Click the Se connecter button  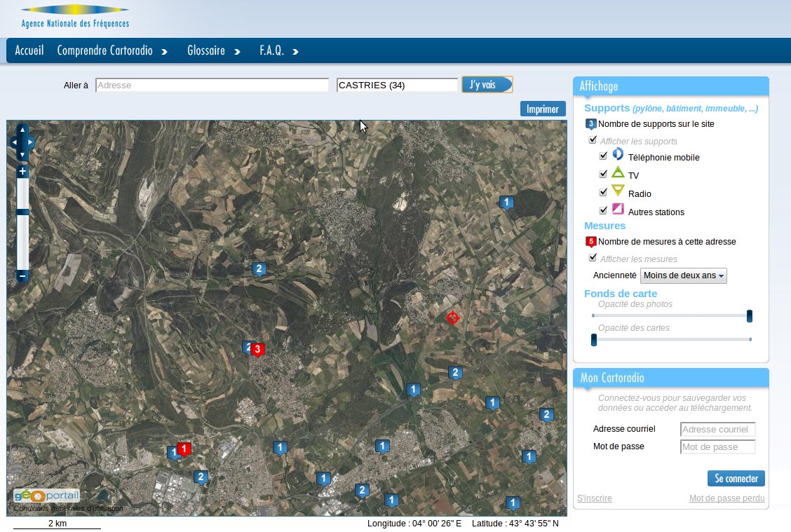click(736, 479)
